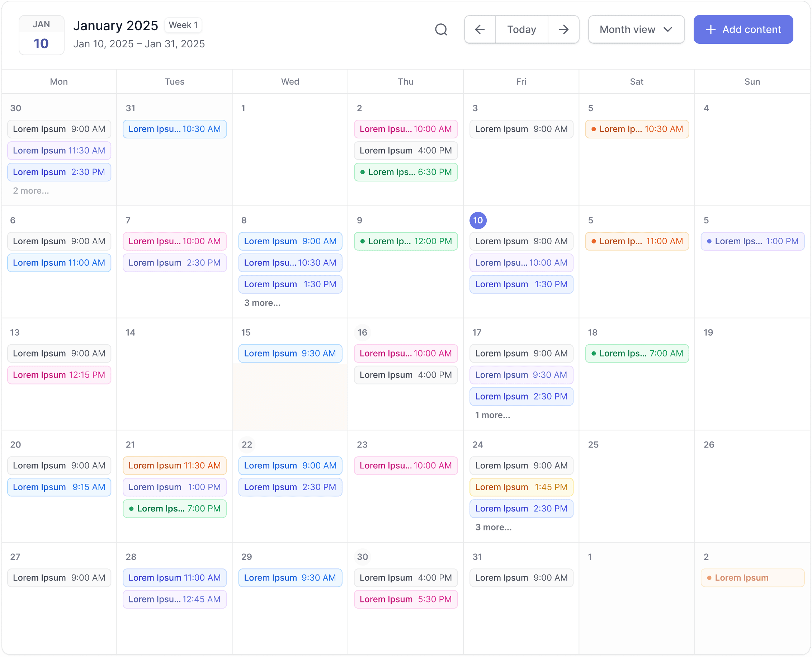Open the Month view dropdown
The width and height of the screenshot is (812, 657).
(x=636, y=29)
